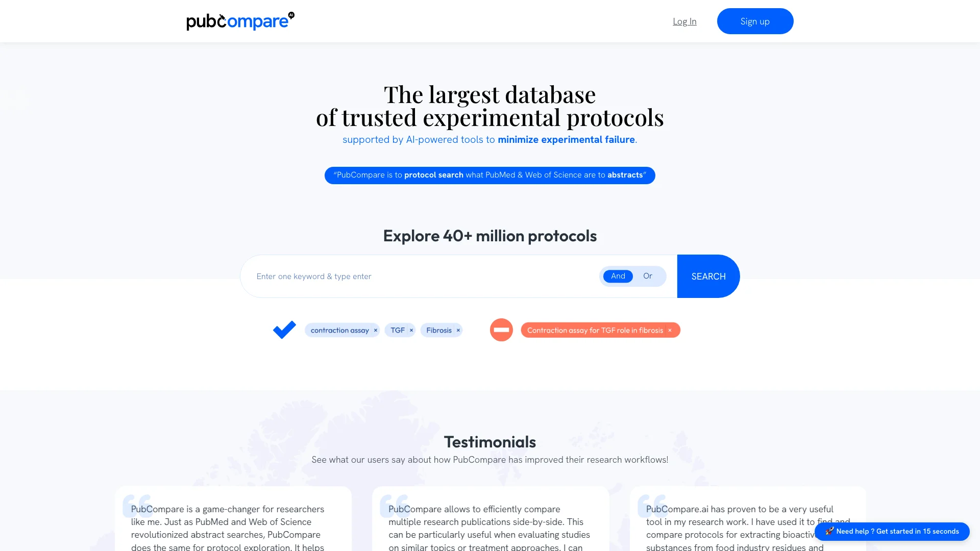This screenshot has height=551, width=980.
Task: Open the Log In dropdown menu
Action: pos(684,21)
